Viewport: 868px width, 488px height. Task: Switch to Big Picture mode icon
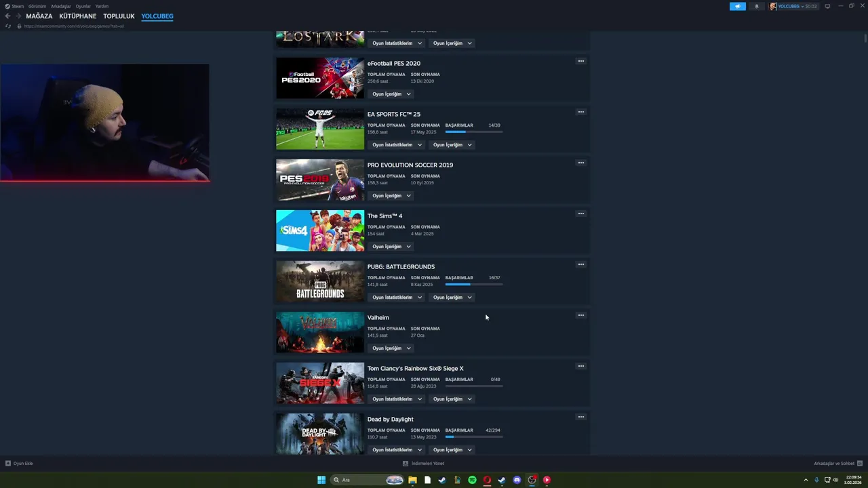pyautogui.click(x=827, y=6)
